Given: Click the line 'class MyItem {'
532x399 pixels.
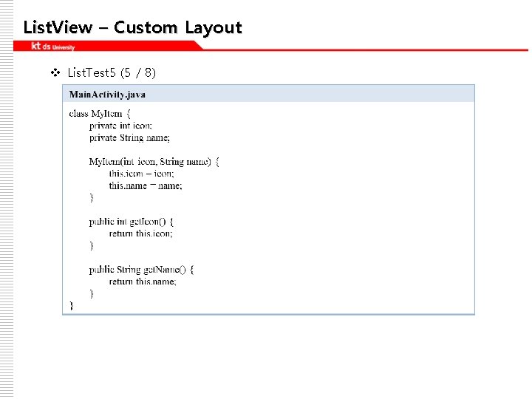Looking at the screenshot, I should pyautogui.click(x=100, y=114).
